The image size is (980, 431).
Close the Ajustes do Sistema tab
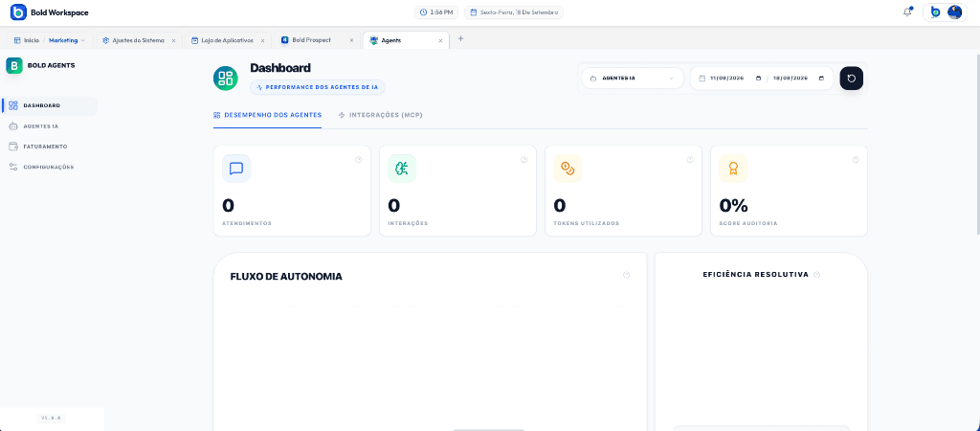tap(174, 40)
